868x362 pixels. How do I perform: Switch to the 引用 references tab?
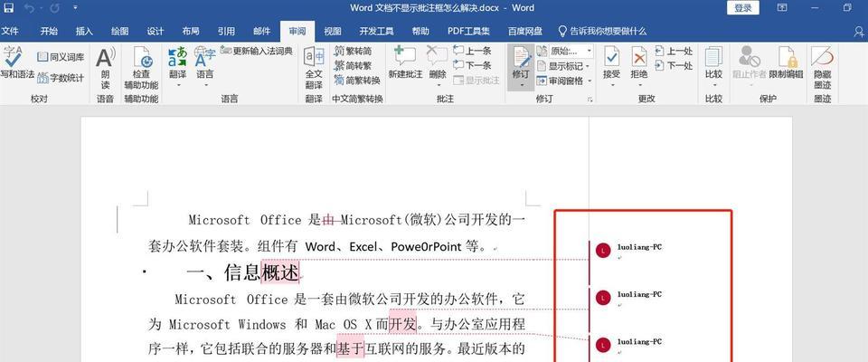(226, 31)
